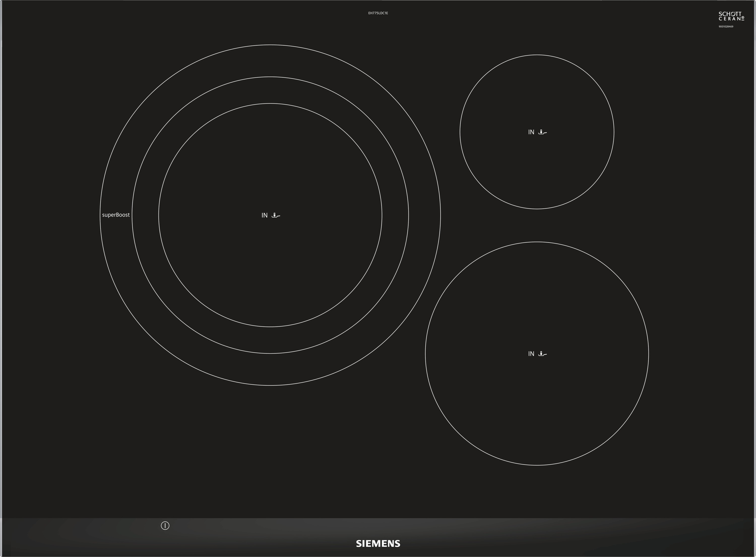Click the IN label in the top-right zone

point(531,132)
